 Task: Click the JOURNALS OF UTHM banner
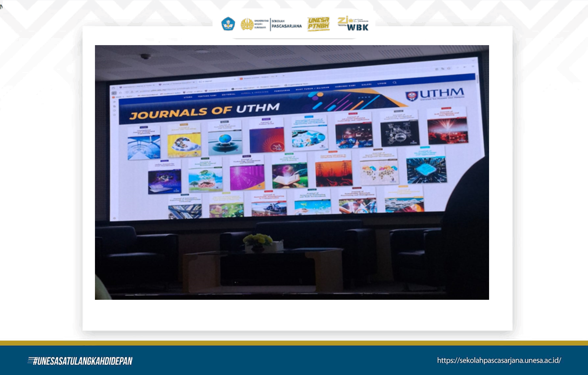coord(205,111)
